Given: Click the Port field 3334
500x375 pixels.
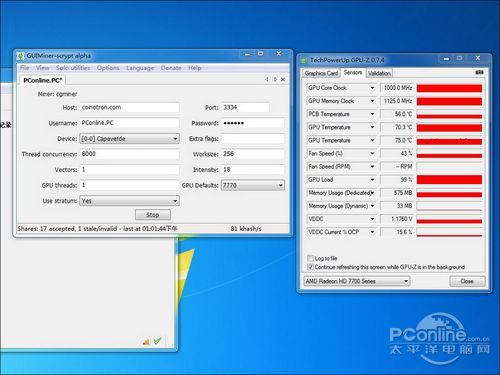Looking at the screenshot, I should pos(245,107).
